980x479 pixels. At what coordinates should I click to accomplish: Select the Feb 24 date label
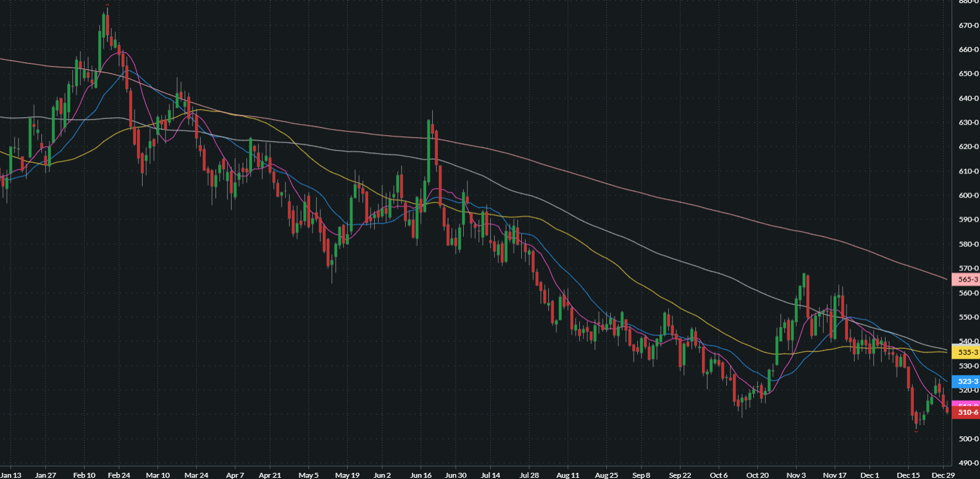click(119, 475)
